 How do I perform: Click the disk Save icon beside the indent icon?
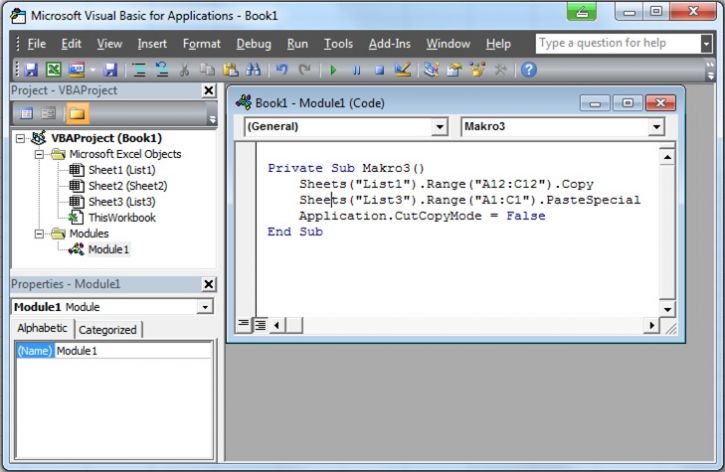coord(110,70)
